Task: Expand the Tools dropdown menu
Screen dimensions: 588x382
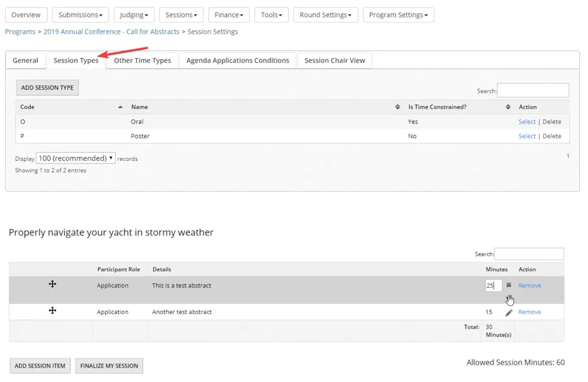Action: click(x=272, y=15)
